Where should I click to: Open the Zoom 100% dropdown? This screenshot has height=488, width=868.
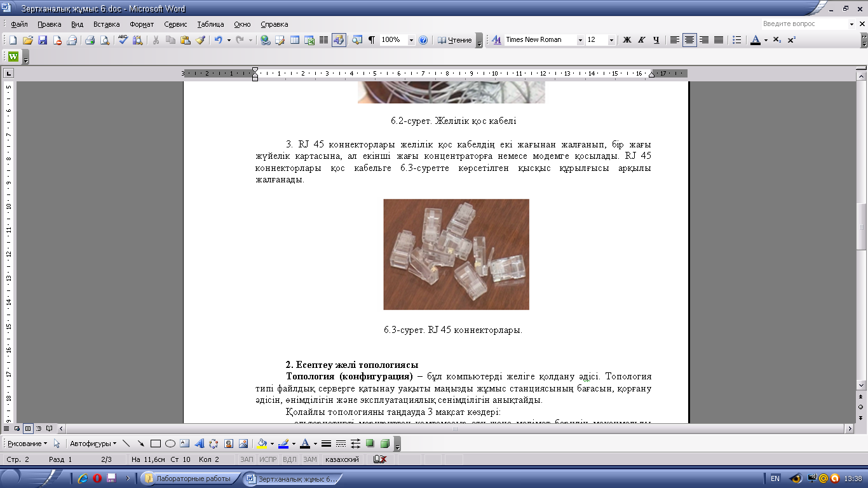pos(411,40)
